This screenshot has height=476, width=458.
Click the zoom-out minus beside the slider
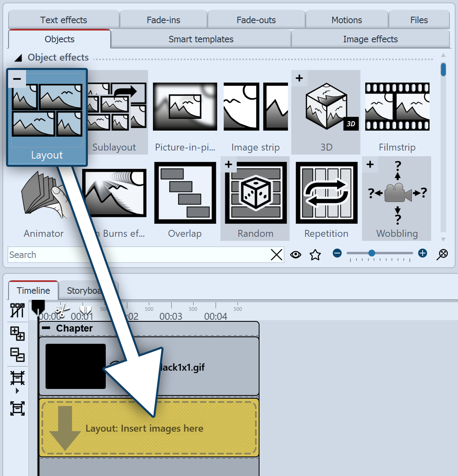pyautogui.click(x=337, y=253)
